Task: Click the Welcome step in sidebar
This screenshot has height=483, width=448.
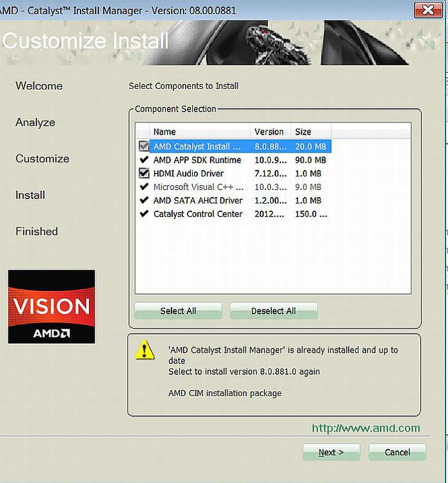Action: (39, 86)
